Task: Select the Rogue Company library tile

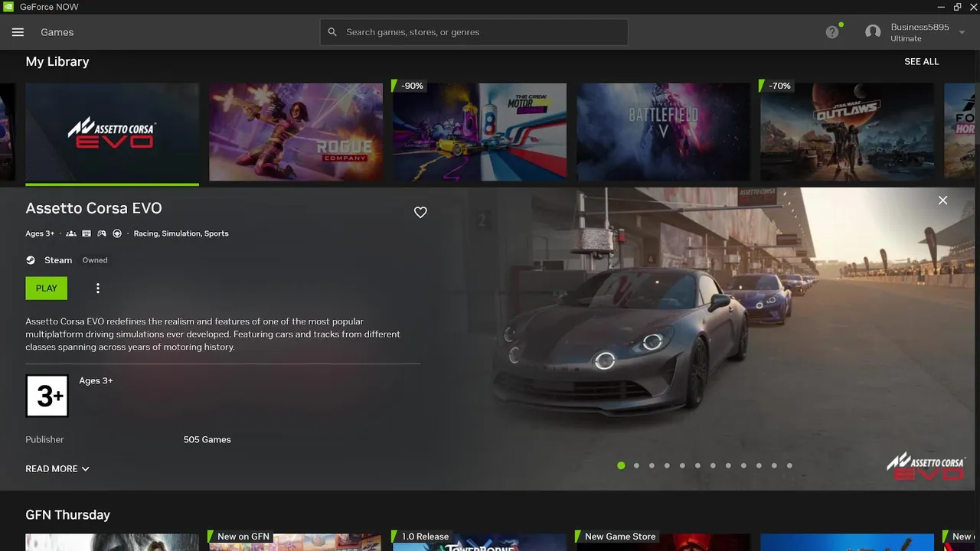Action: pos(296,132)
